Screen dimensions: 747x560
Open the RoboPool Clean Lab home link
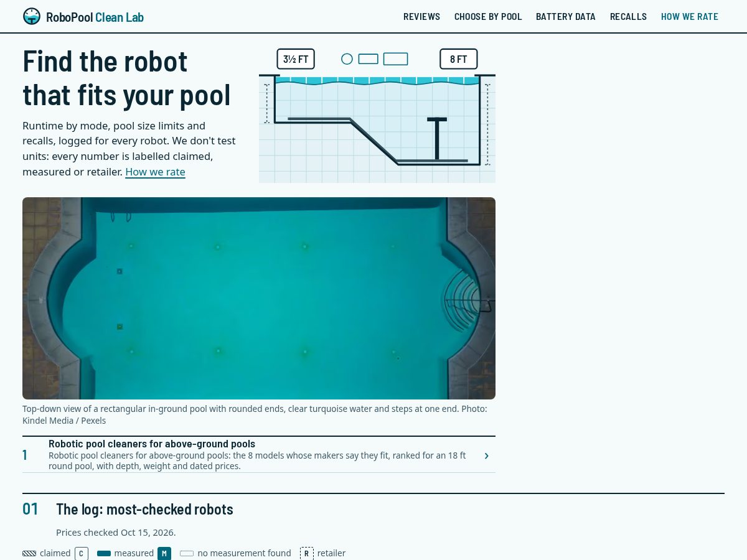[x=83, y=17]
